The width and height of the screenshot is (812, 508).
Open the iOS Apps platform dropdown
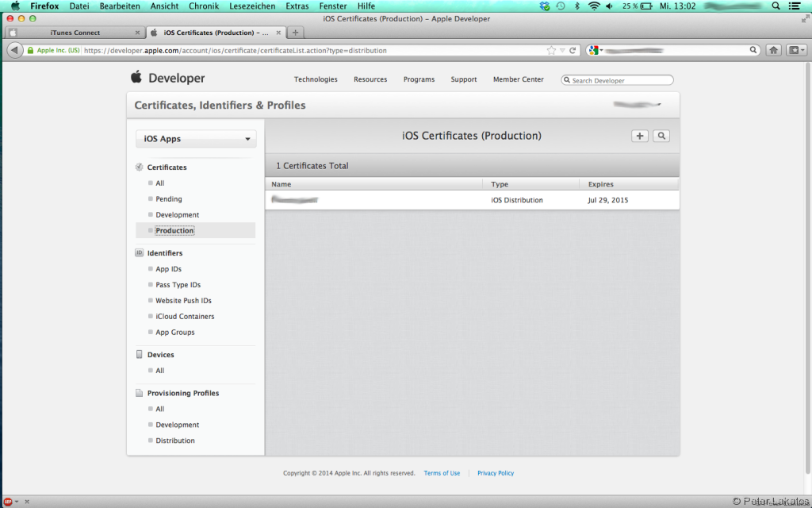point(196,139)
